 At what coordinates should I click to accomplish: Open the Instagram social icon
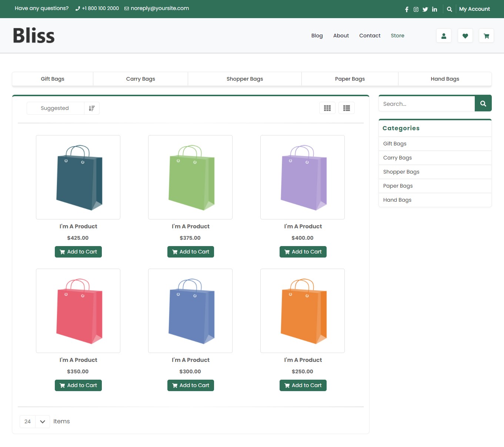point(416,9)
